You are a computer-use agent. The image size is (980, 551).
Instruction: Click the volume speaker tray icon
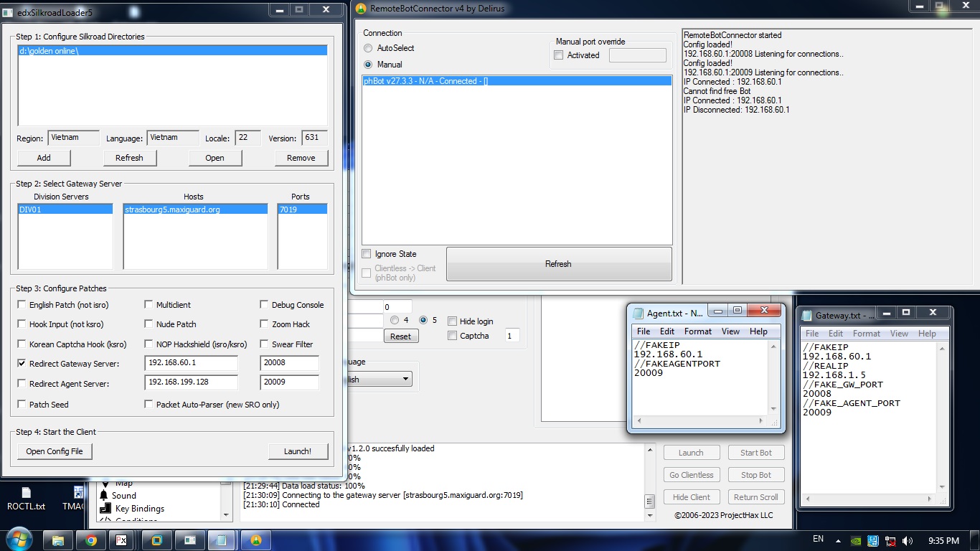909,541
